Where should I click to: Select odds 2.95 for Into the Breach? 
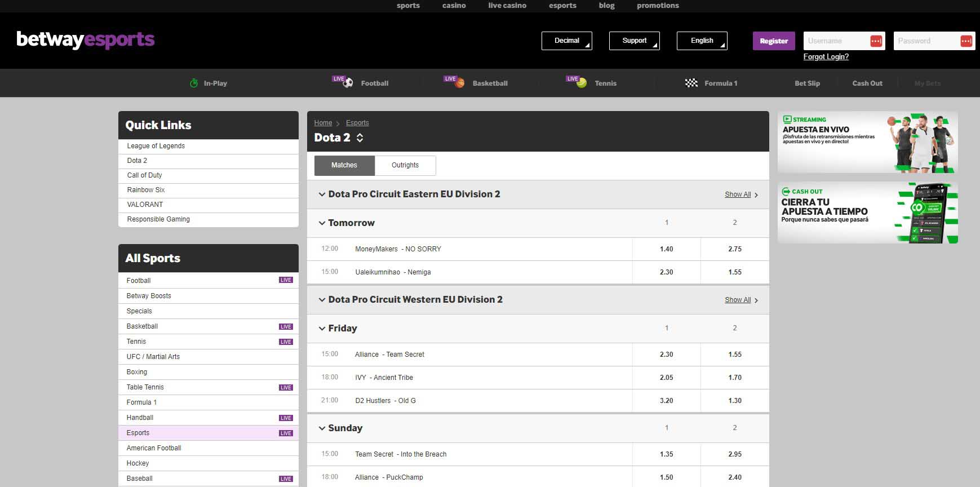pos(735,454)
